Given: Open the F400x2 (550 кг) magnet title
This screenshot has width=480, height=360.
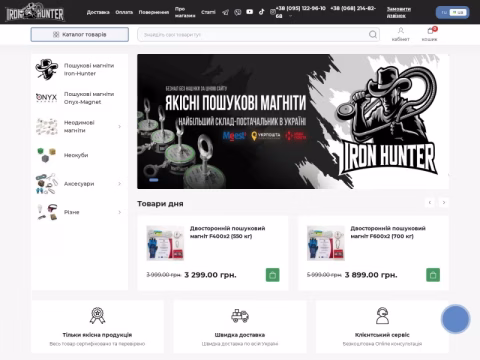Looking at the screenshot, I should [228, 232].
